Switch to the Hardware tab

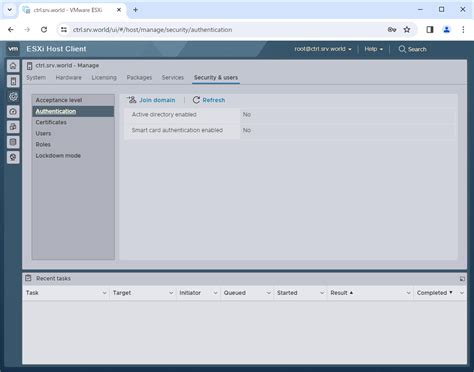point(69,77)
